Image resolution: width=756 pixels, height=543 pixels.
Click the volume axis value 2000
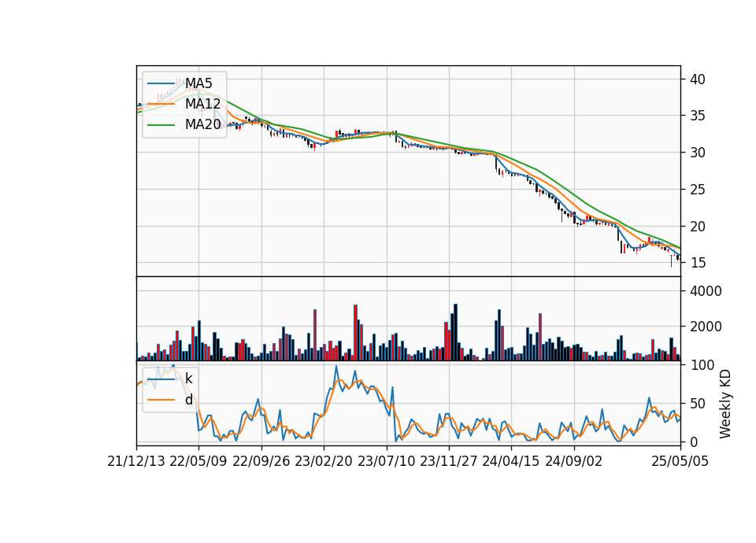coord(706,327)
